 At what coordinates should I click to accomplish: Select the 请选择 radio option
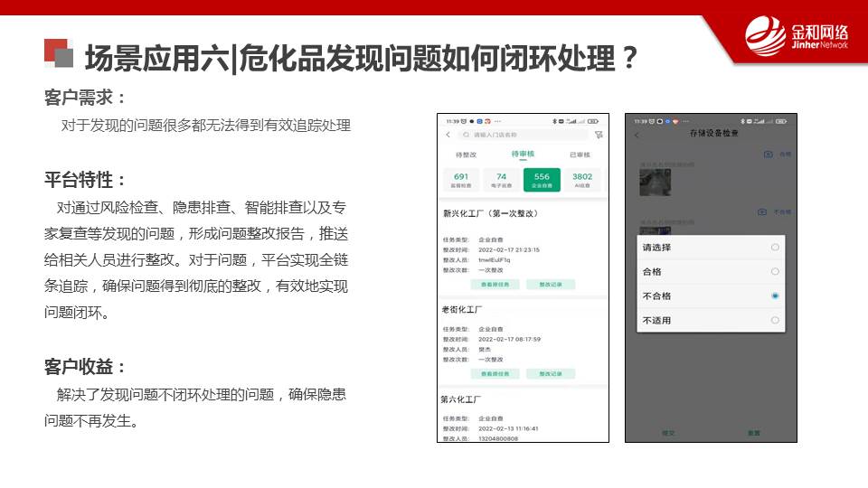tap(775, 248)
